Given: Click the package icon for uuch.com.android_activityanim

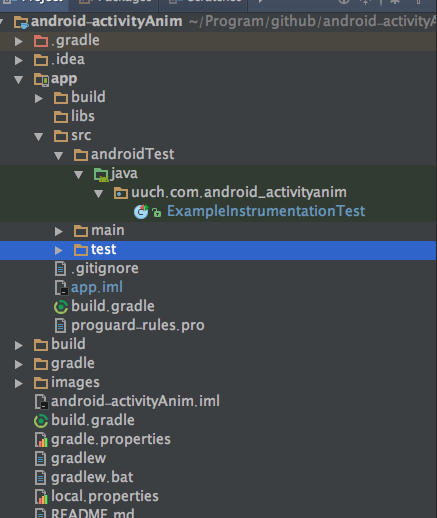Looking at the screenshot, I should point(121,193).
